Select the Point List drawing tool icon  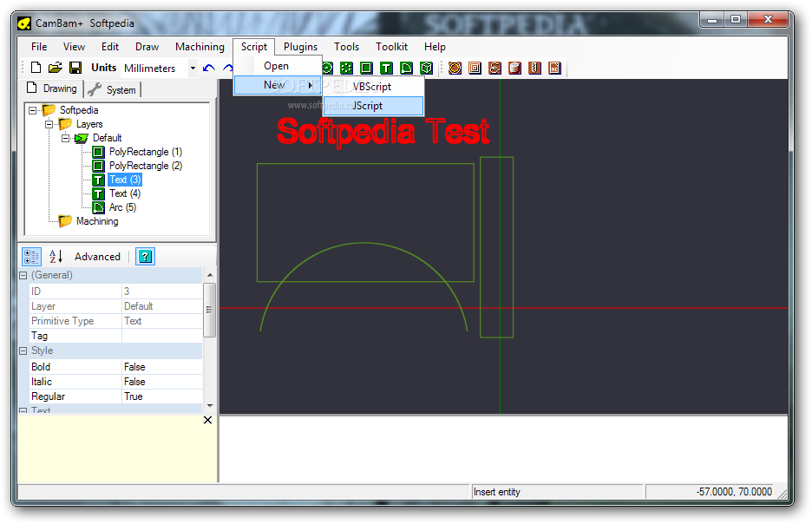pyautogui.click(x=346, y=68)
